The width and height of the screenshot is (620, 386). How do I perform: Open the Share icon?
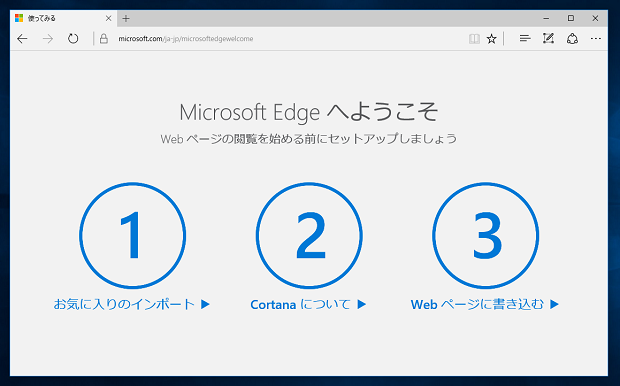point(572,39)
